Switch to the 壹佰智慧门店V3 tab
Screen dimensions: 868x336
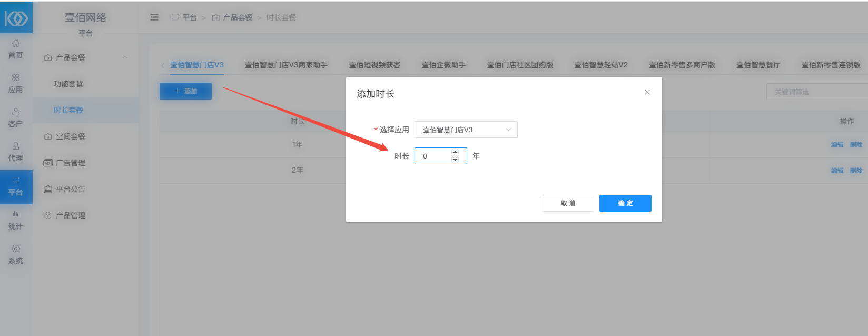(x=197, y=65)
